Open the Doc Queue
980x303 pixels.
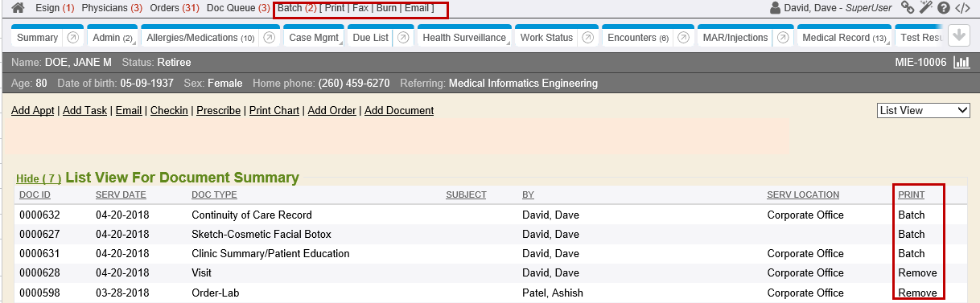click(238, 8)
